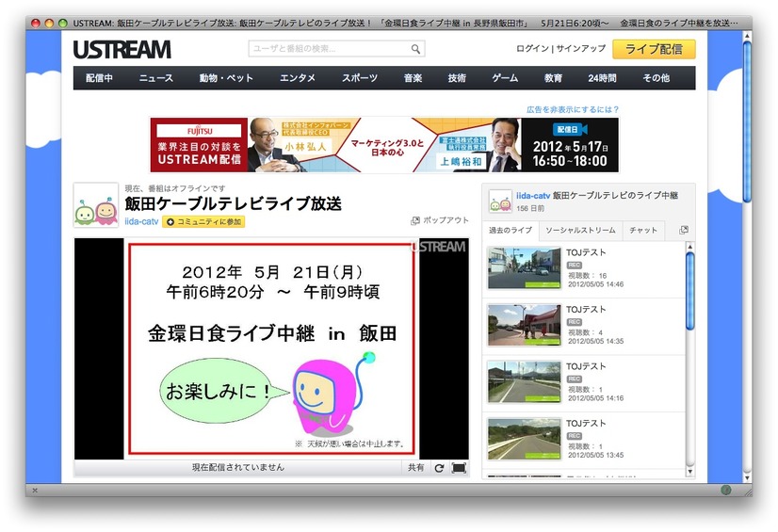
Task: Click the magnifying glass search icon
Action: pyautogui.click(x=415, y=49)
